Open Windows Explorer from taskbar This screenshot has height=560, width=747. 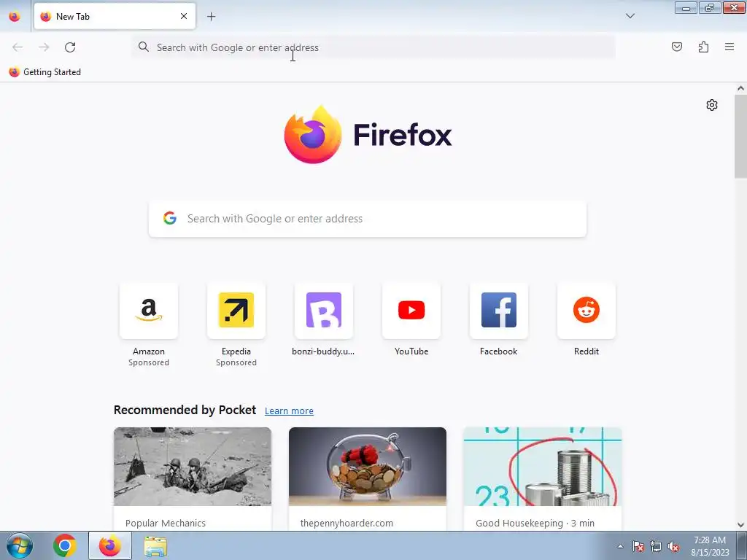click(x=155, y=547)
